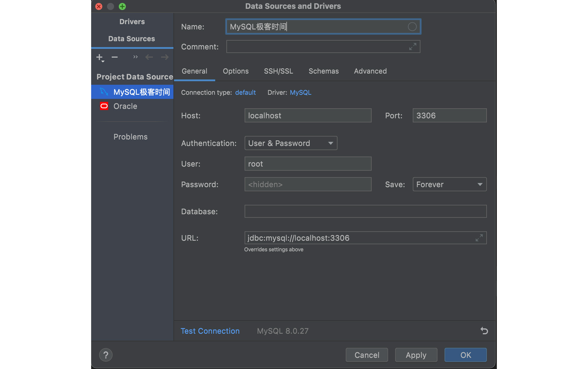Click the back arrow in sidebar toolbar

[149, 57]
